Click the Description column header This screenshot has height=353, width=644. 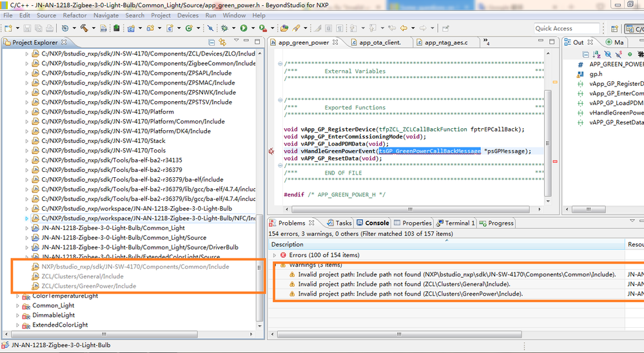click(447, 244)
